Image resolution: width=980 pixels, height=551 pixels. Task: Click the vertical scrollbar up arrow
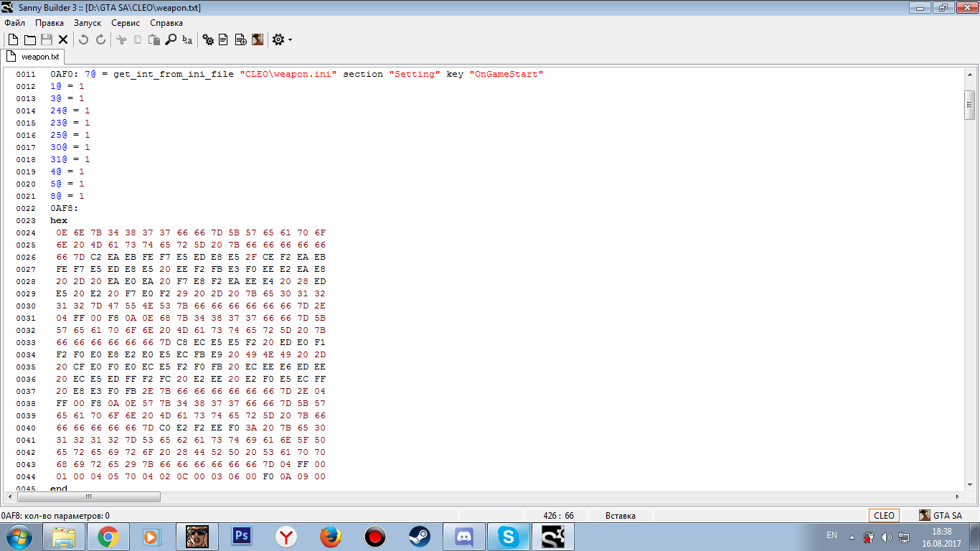pyautogui.click(x=969, y=73)
